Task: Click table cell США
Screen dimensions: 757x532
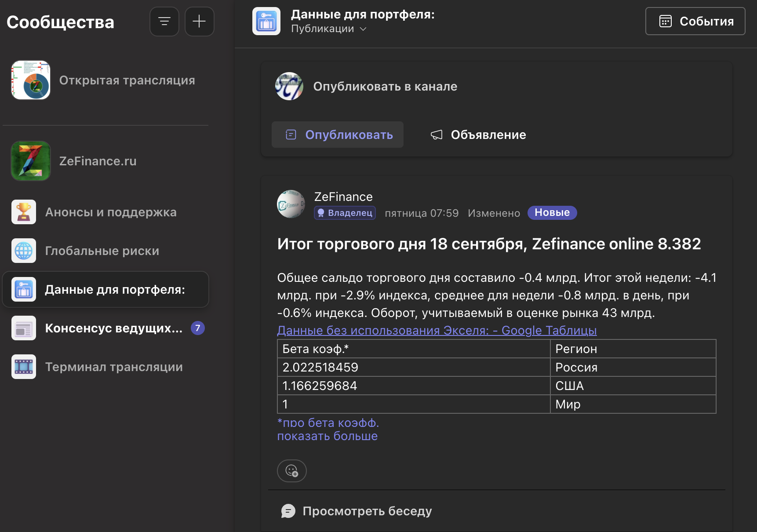Action: coord(633,386)
